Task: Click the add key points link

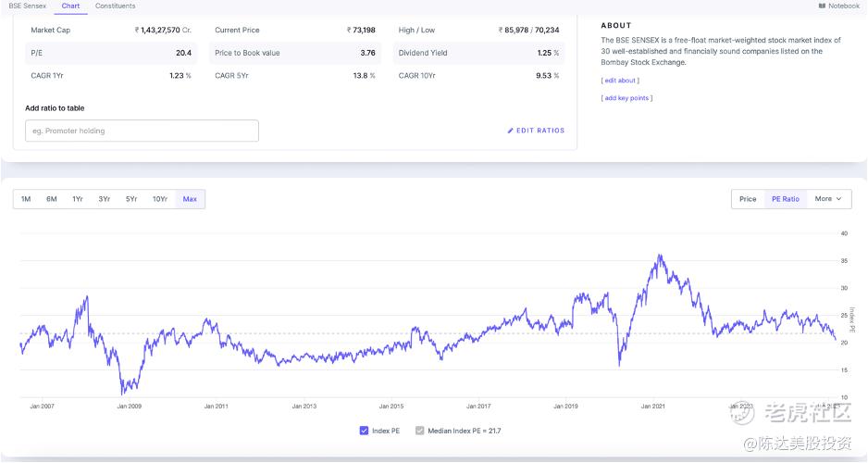Action: point(626,98)
